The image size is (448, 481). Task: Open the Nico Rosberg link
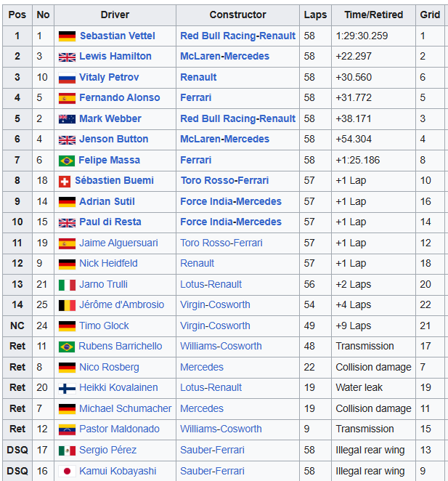point(109,368)
